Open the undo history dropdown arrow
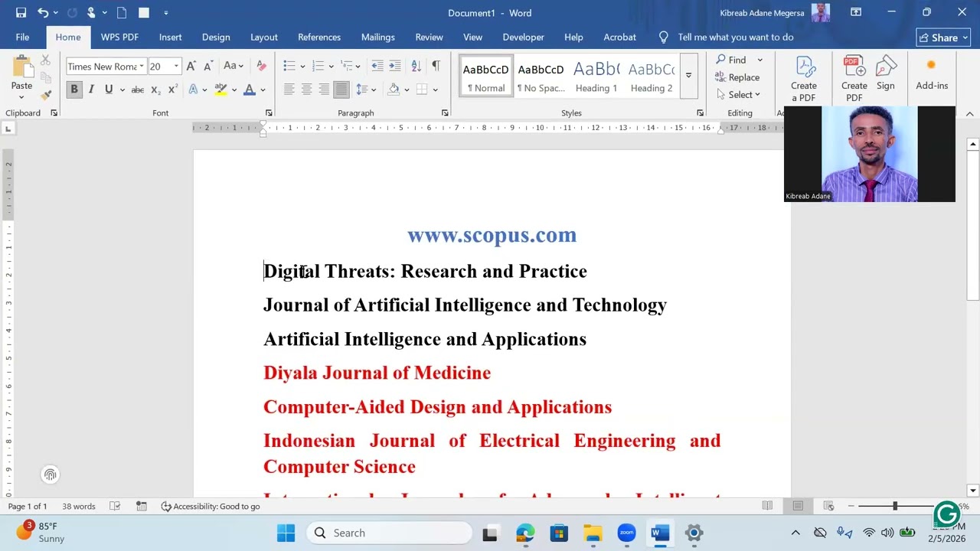The height and width of the screenshot is (551, 980). pos(55,13)
